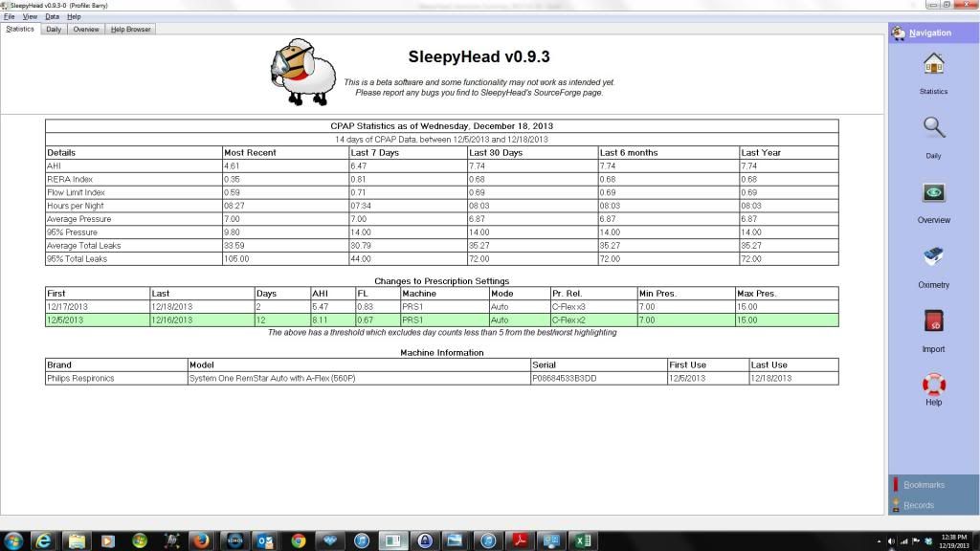Click the Changes to Prescription Settings title
Viewport: 980px width, 551px height.
pyautogui.click(x=442, y=281)
